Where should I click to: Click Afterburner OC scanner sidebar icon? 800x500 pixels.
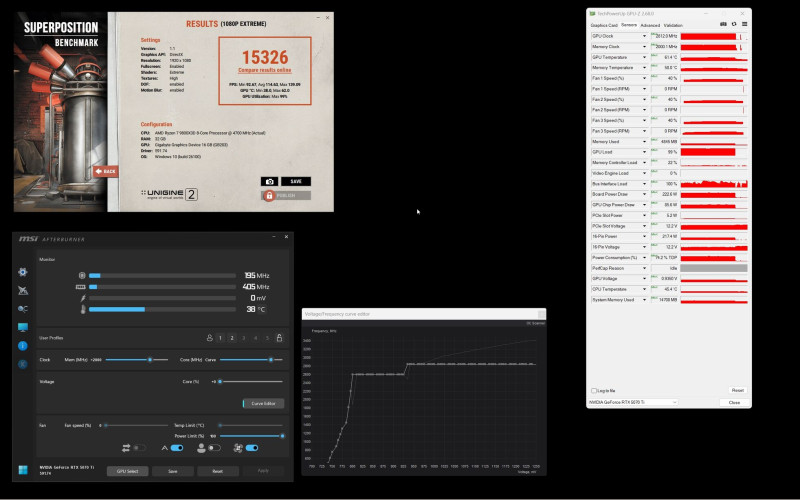coord(22,309)
